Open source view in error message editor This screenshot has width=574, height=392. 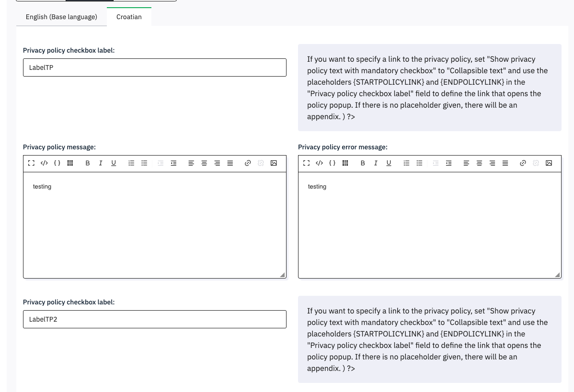319,163
